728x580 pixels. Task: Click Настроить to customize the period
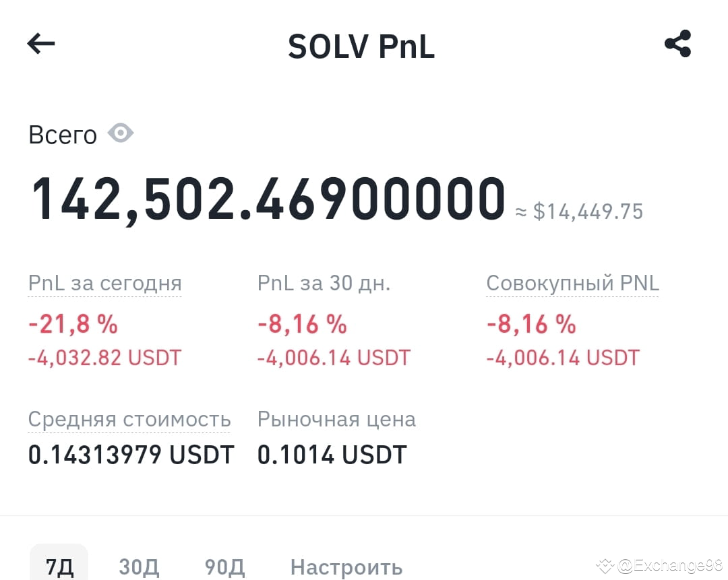pyautogui.click(x=346, y=568)
